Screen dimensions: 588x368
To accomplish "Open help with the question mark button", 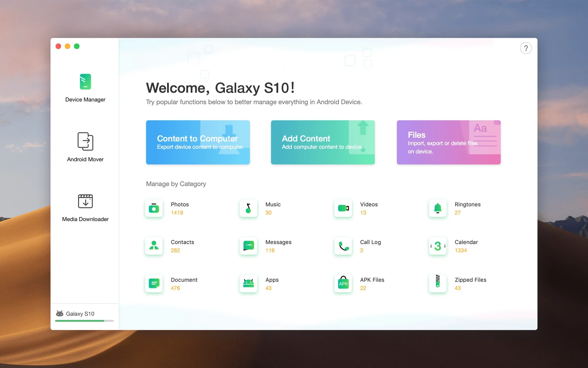I will tap(526, 48).
